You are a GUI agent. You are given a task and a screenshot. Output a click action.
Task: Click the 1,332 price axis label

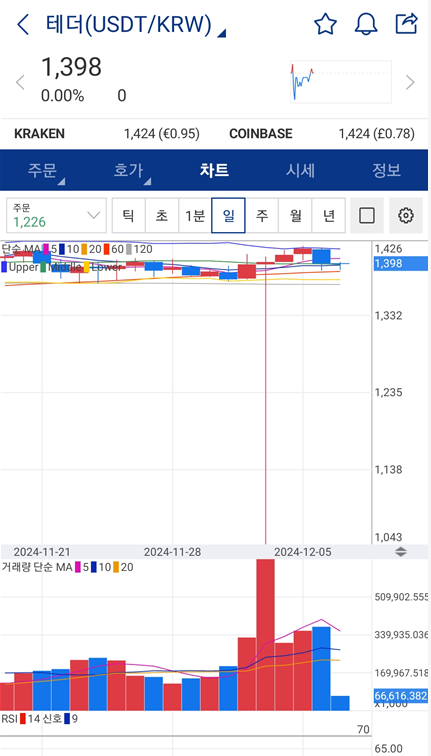(388, 316)
